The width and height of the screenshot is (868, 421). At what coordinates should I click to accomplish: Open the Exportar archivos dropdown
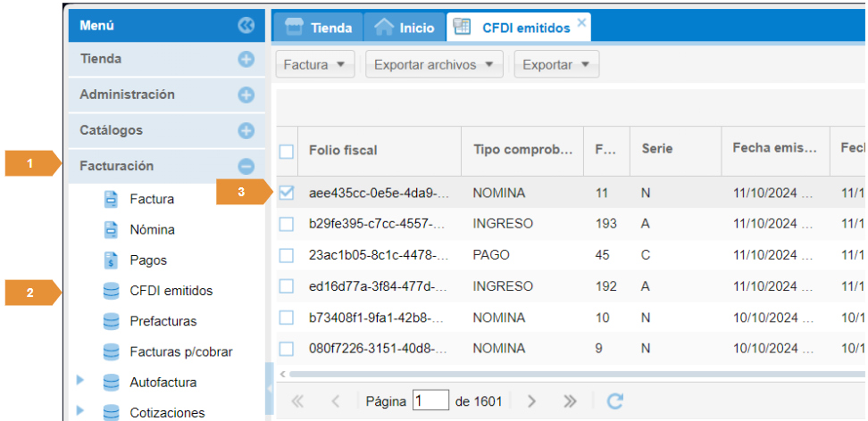[x=434, y=64]
